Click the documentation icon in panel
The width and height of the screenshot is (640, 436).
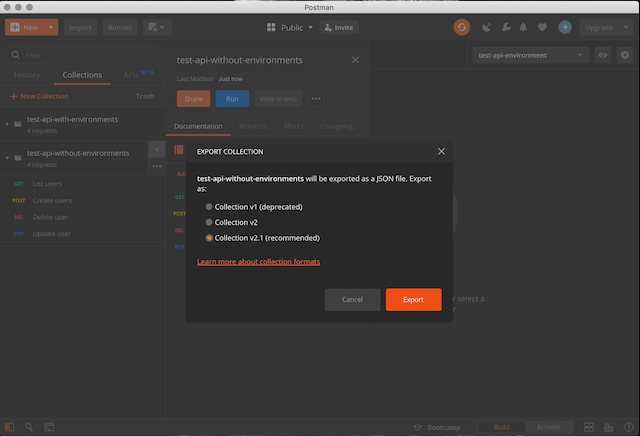click(x=179, y=150)
